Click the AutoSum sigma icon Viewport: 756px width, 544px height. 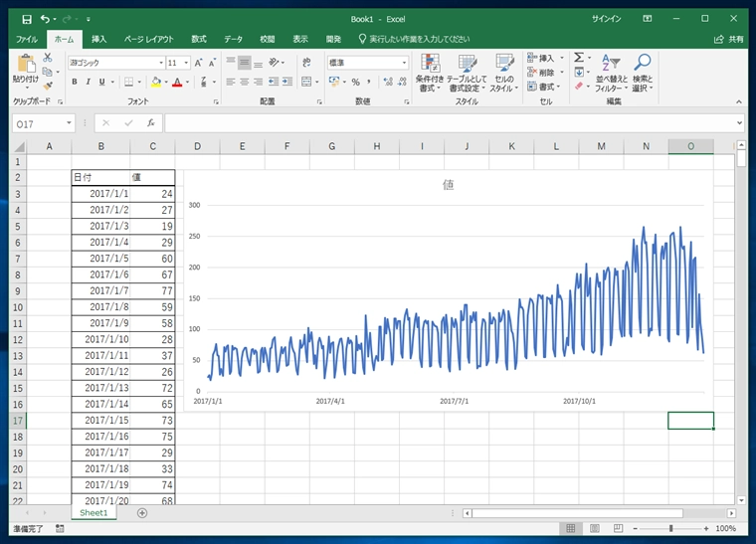click(x=578, y=58)
